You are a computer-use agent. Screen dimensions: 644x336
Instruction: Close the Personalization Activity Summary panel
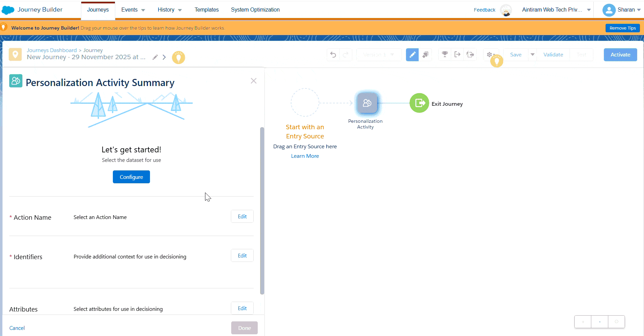(x=253, y=81)
